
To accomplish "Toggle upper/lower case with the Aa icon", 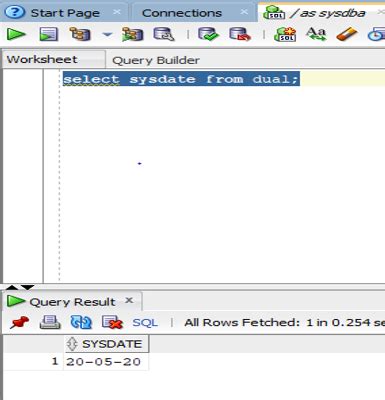I will [x=316, y=34].
